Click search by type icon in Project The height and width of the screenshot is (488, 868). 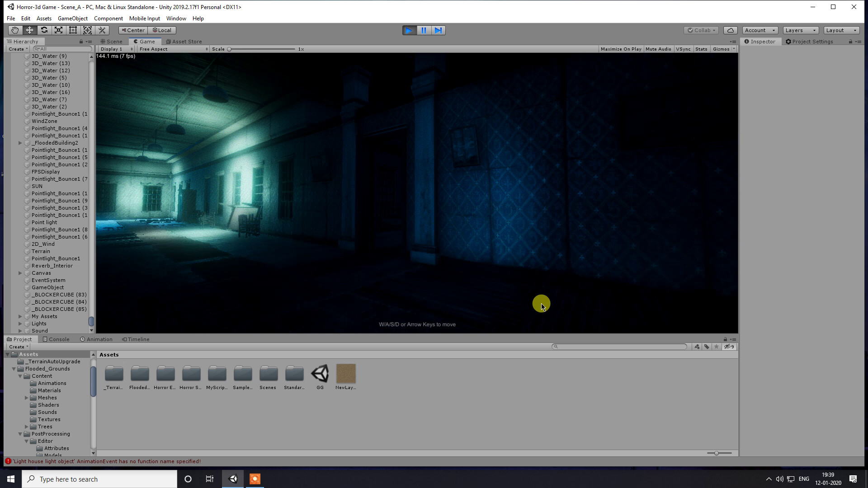697,347
